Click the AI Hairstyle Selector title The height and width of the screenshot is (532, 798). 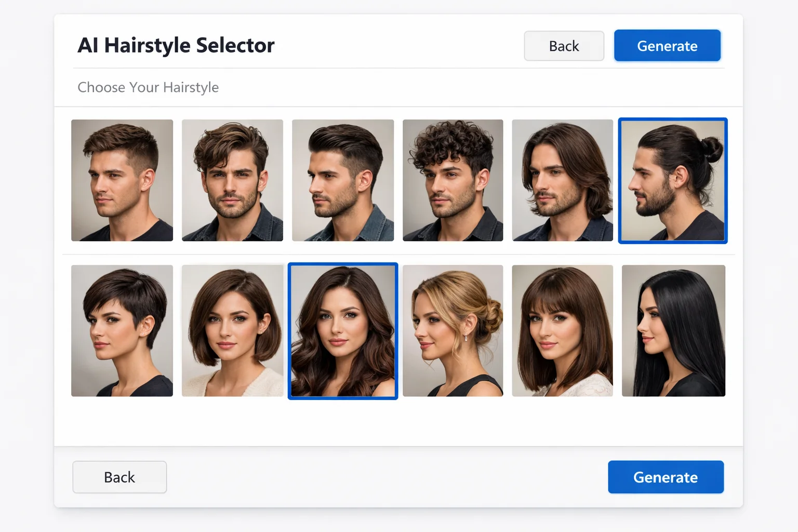tap(176, 45)
